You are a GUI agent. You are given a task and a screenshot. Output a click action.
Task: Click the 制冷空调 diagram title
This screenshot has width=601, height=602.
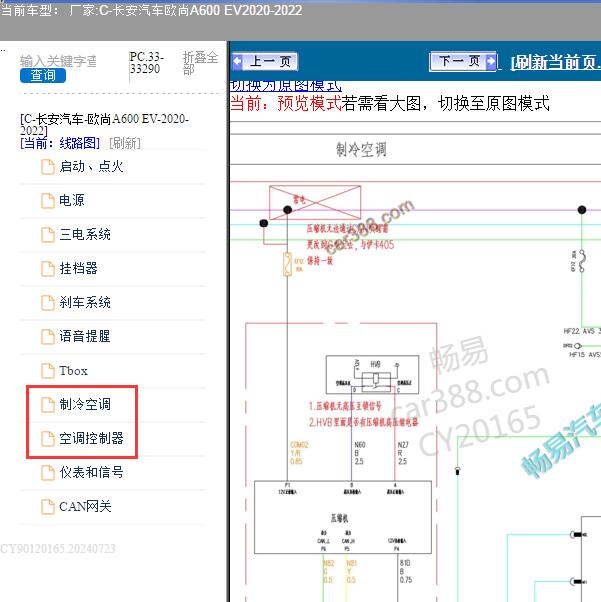361,150
